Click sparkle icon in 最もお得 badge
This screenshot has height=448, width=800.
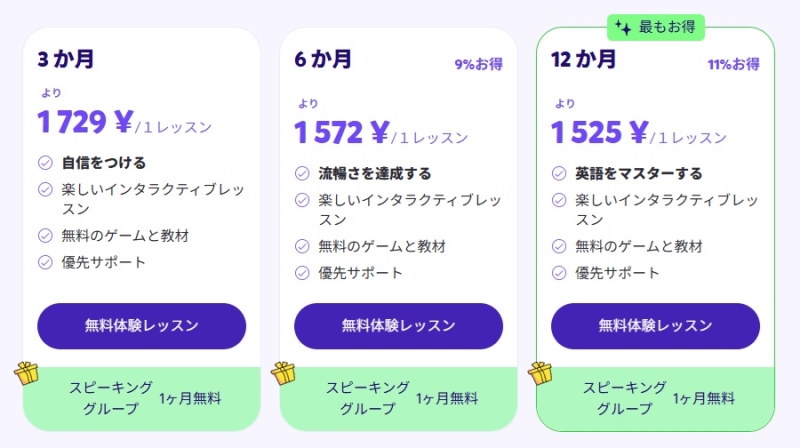(x=623, y=28)
